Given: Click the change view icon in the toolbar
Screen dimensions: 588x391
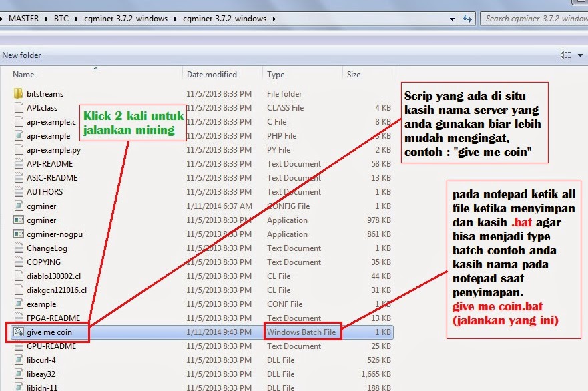Looking at the screenshot, I should 565,55.
